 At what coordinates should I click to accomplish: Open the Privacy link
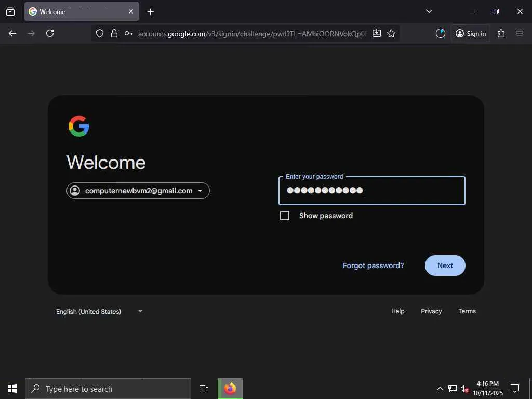point(431,311)
